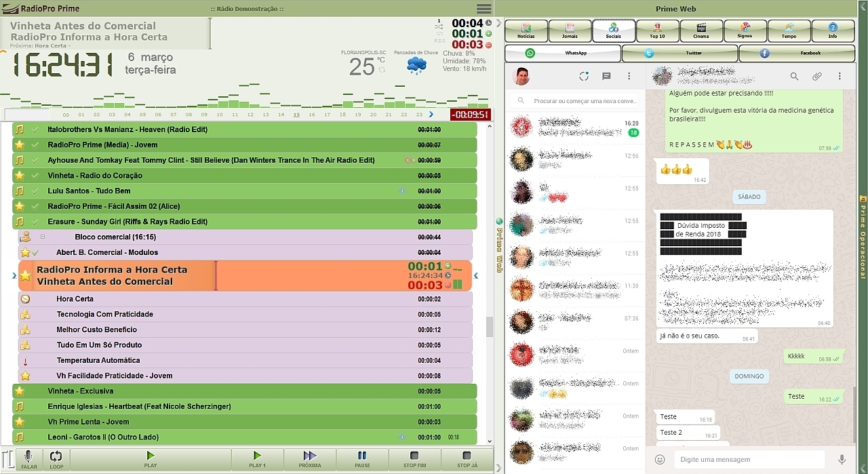The width and height of the screenshot is (868, 474).
Task: Click the clock icon next to 00:04 timer
Action: click(489, 23)
